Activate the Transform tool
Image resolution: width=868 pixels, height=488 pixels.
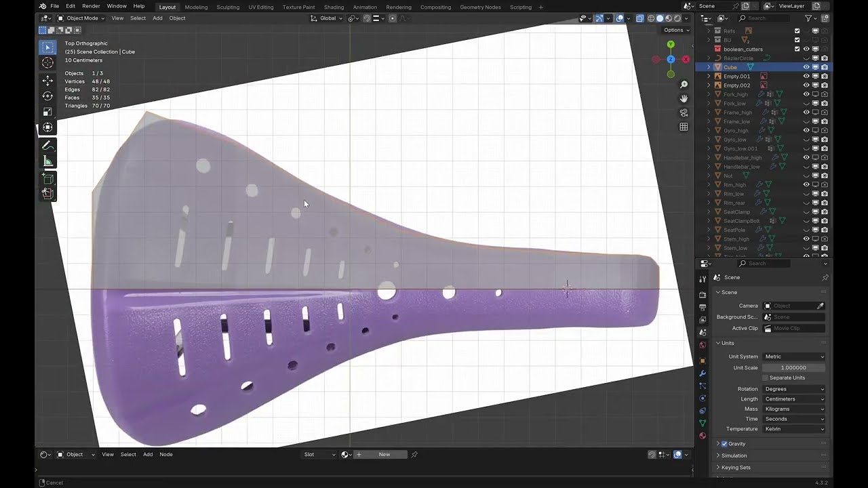pos(47,127)
